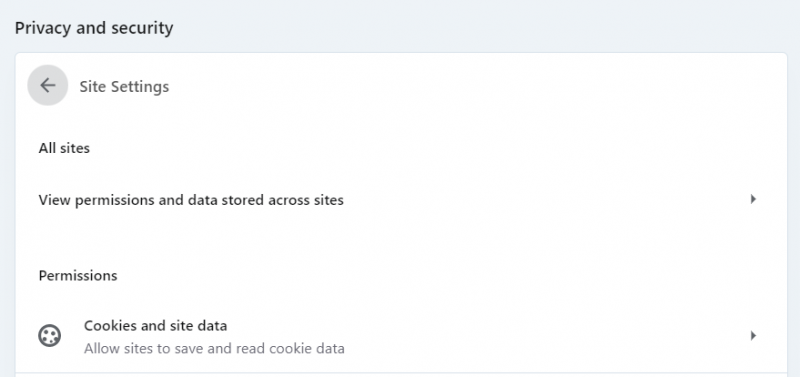The height and width of the screenshot is (377, 800).
Task: Open Cookies and site data settings
Action: pyautogui.click(x=401, y=336)
